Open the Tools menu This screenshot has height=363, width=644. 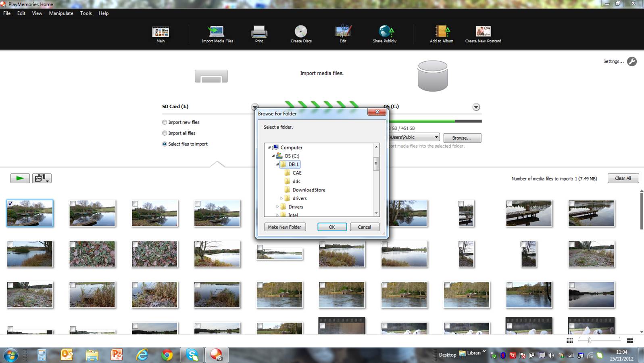click(86, 13)
